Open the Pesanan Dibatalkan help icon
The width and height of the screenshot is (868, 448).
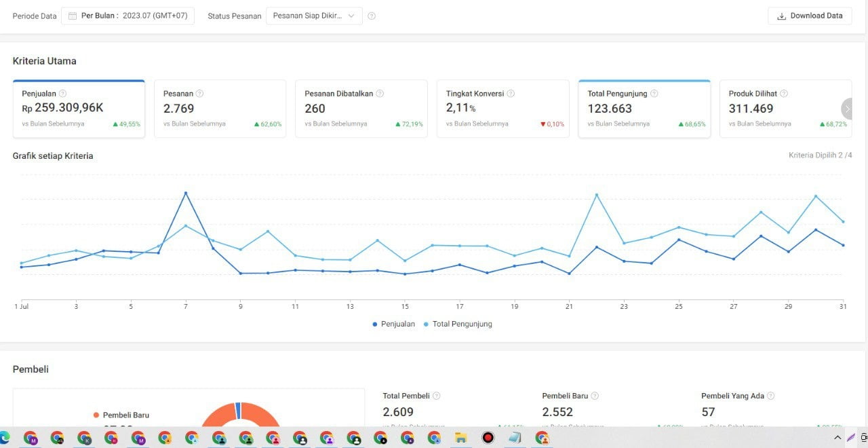pos(380,94)
